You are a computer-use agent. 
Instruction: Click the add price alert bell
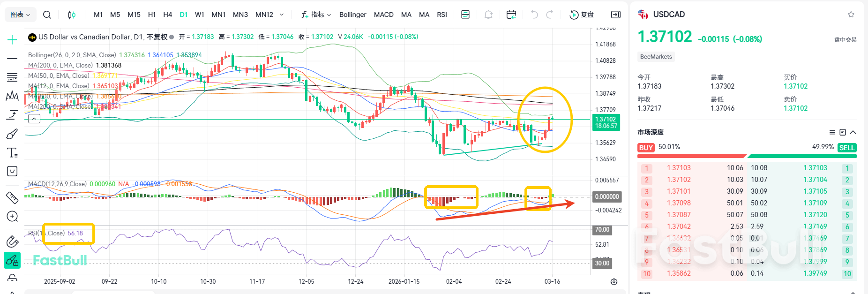pyautogui.click(x=488, y=15)
